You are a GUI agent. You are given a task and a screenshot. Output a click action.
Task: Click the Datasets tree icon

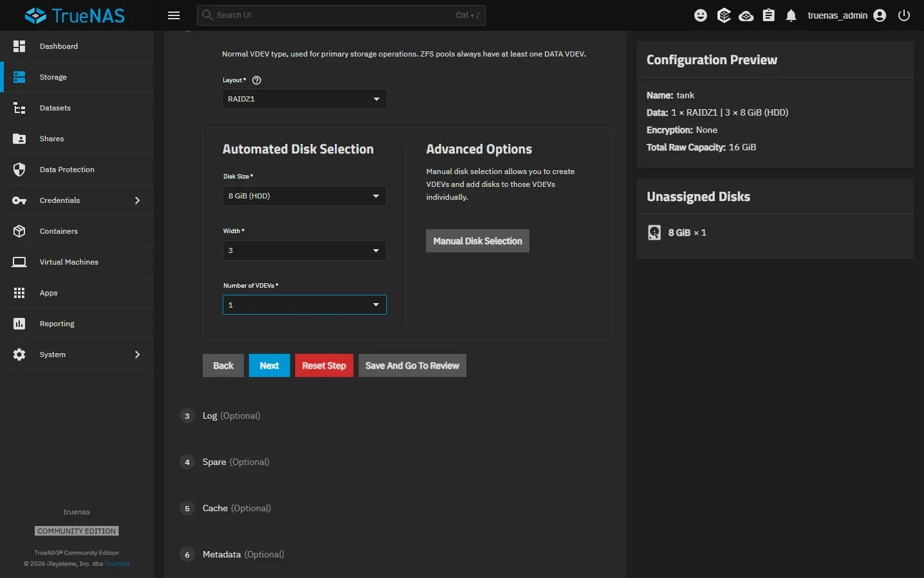(x=19, y=108)
